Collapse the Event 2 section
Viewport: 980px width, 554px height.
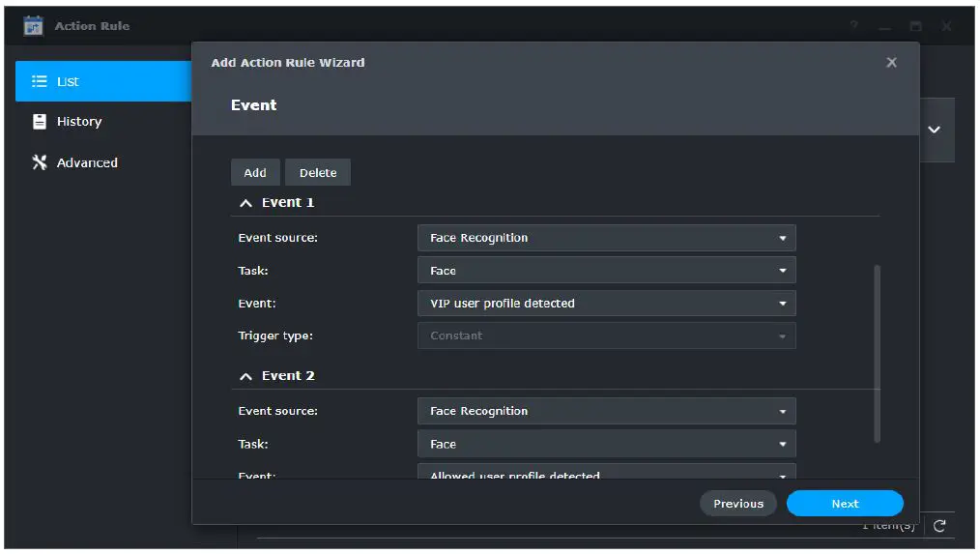tap(245, 376)
